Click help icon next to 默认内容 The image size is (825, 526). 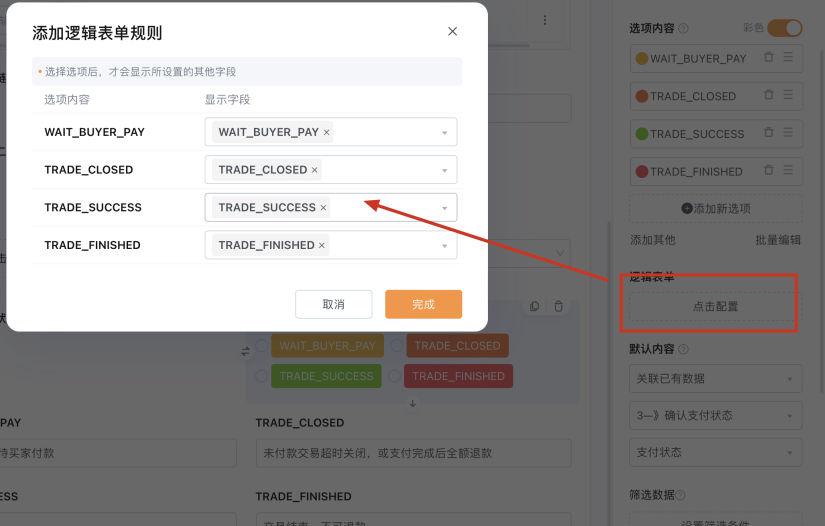coord(683,349)
